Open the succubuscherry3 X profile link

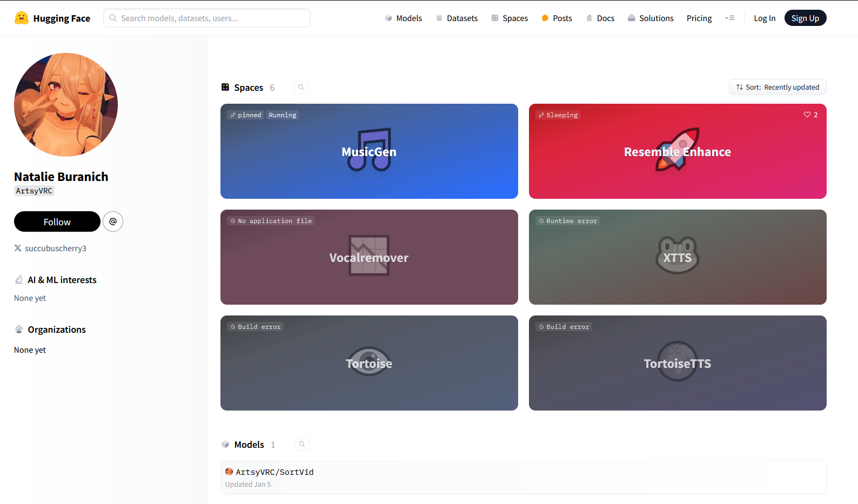click(x=56, y=248)
